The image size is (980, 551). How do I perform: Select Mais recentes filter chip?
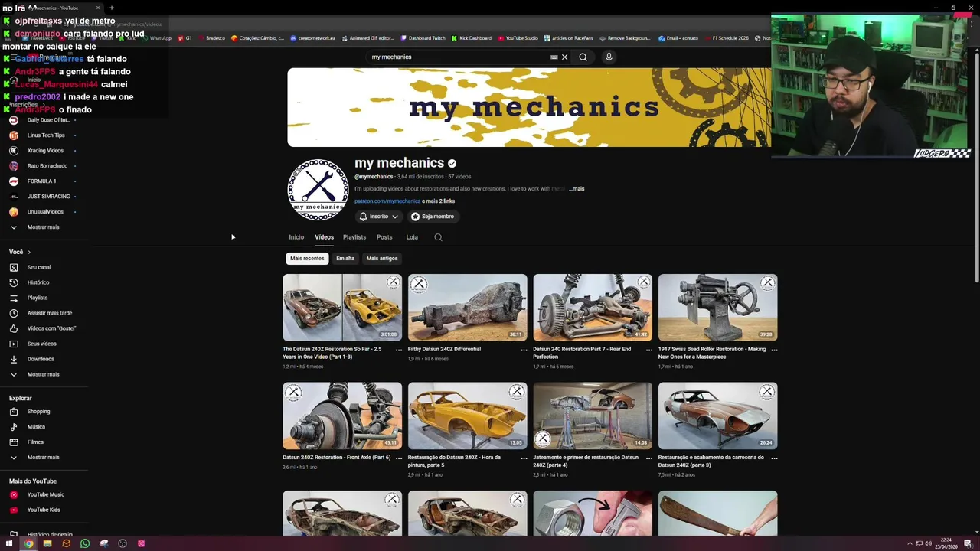coord(307,259)
